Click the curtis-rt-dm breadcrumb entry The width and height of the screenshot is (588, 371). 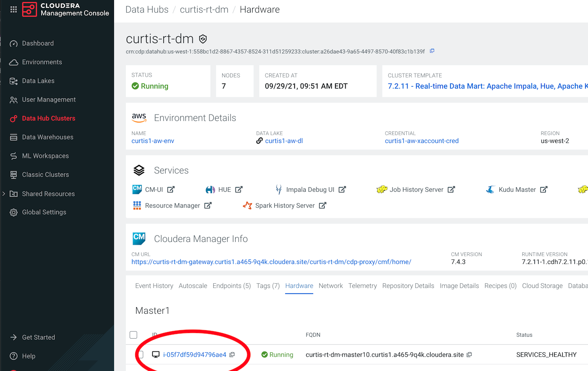(x=204, y=9)
